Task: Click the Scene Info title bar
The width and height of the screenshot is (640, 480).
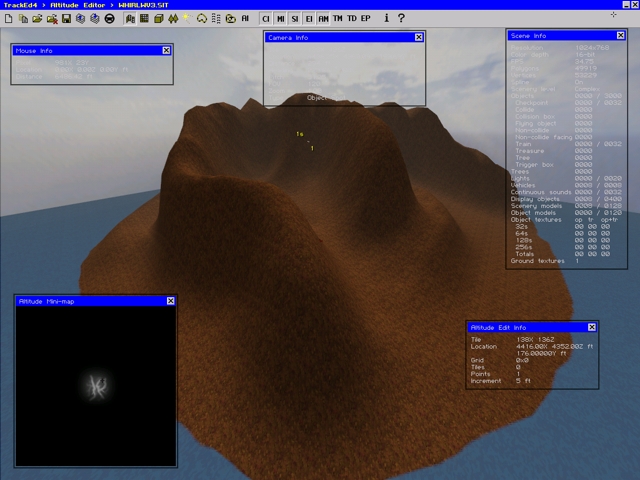Action: 567,36
